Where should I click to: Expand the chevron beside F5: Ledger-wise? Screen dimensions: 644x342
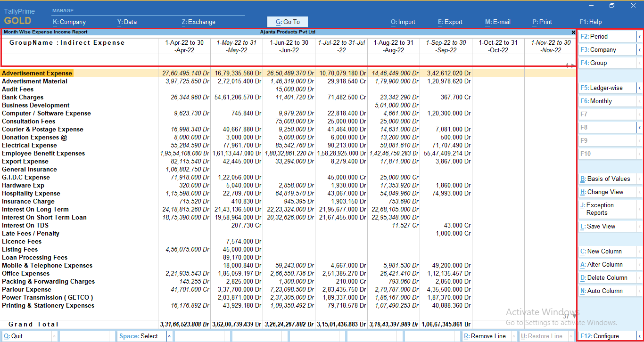pyautogui.click(x=640, y=88)
